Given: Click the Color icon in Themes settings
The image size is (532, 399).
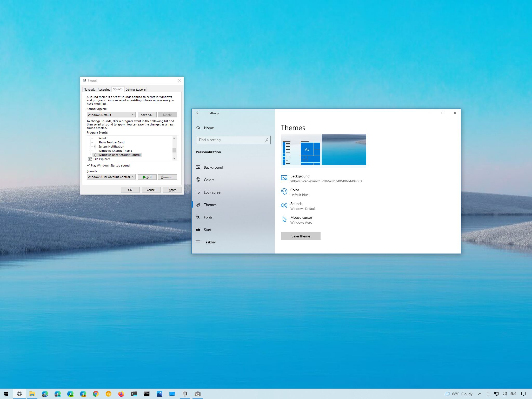Looking at the screenshot, I should click(284, 191).
